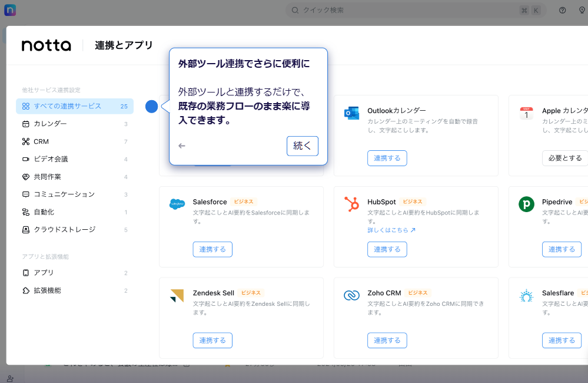The width and height of the screenshot is (588, 383).
Task: Click the Outlook calendar icon
Action: click(x=351, y=113)
